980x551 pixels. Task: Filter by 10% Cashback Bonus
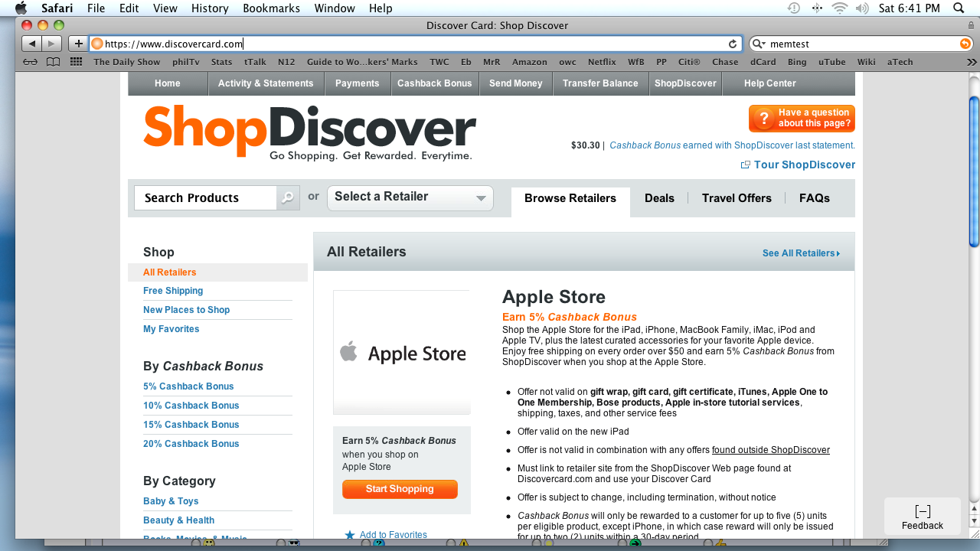[x=191, y=406]
